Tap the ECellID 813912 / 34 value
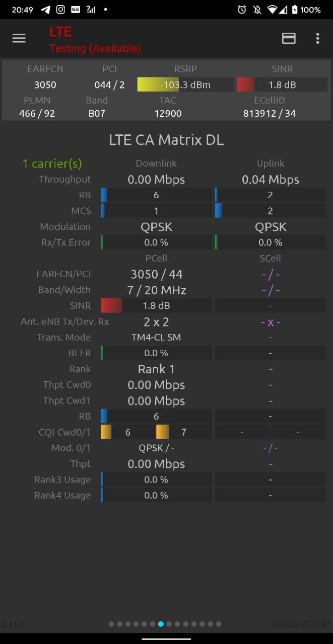The image size is (333, 644). [x=270, y=114]
